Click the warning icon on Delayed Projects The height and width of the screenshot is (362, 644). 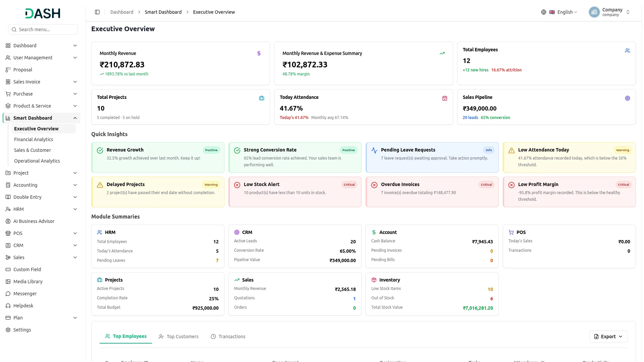click(x=100, y=185)
